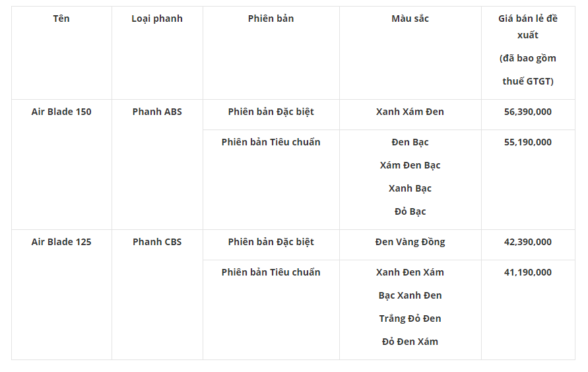Select the Phanh CBS cell
Viewport: 588px width, 372px height.
point(157,242)
